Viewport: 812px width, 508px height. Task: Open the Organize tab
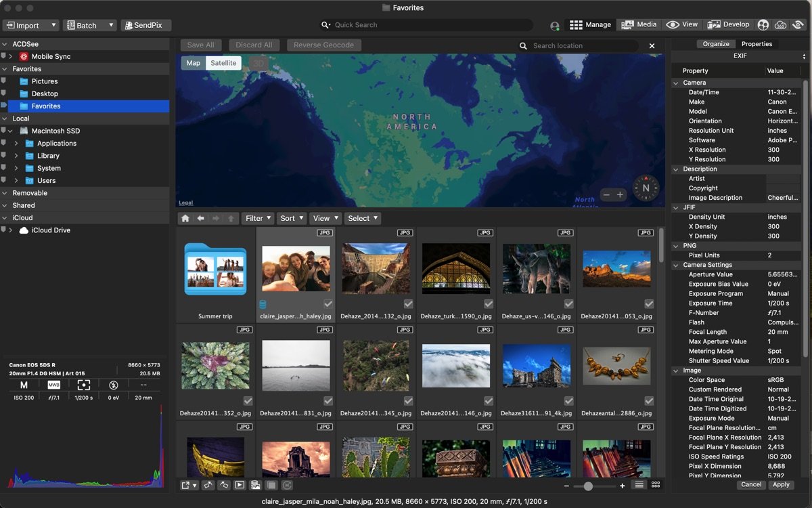pos(717,43)
